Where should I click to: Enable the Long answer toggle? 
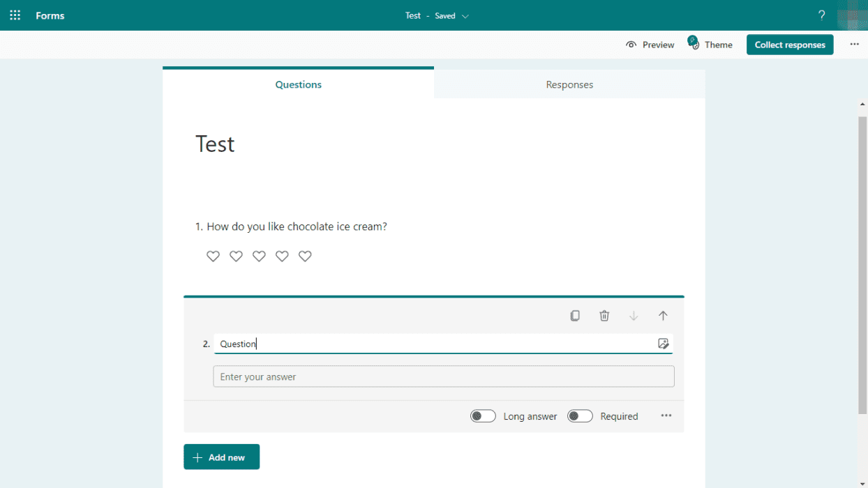click(483, 415)
